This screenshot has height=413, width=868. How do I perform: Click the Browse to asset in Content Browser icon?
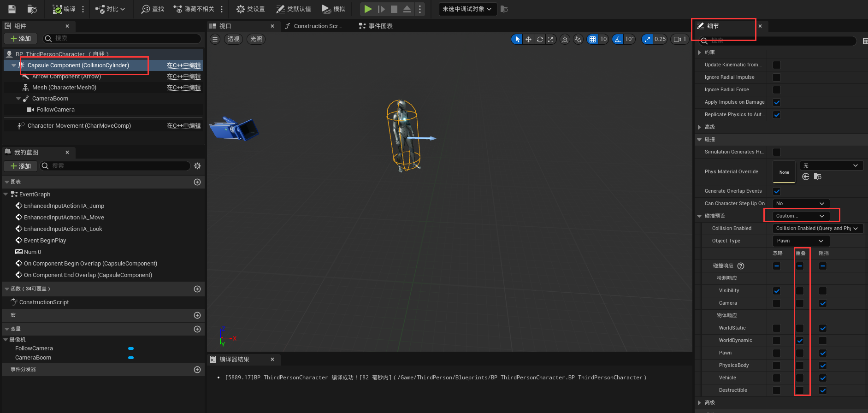[x=32, y=9]
